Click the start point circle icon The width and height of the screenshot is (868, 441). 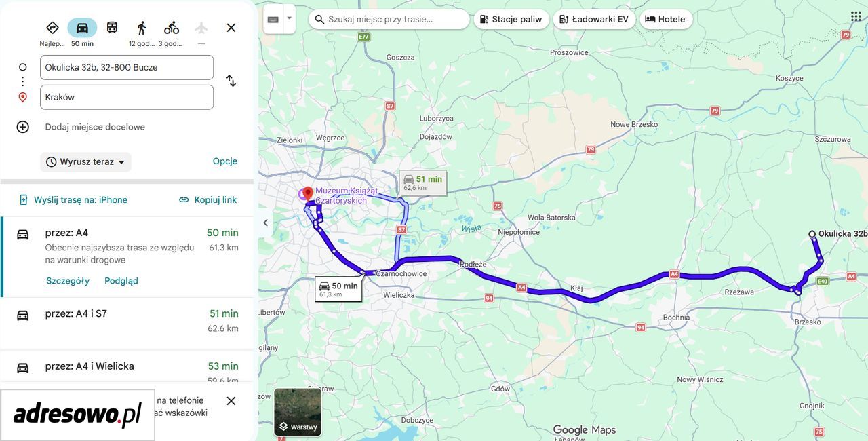pyautogui.click(x=23, y=67)
